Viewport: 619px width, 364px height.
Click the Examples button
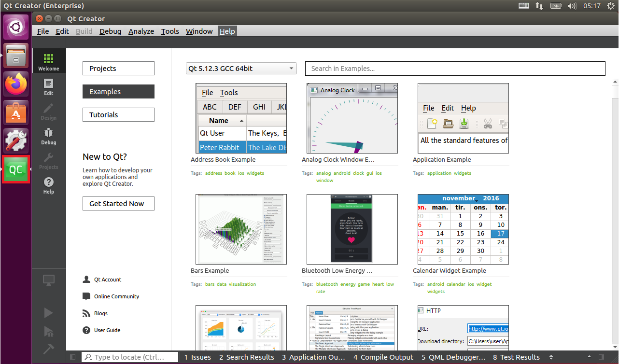coord(118,92)
